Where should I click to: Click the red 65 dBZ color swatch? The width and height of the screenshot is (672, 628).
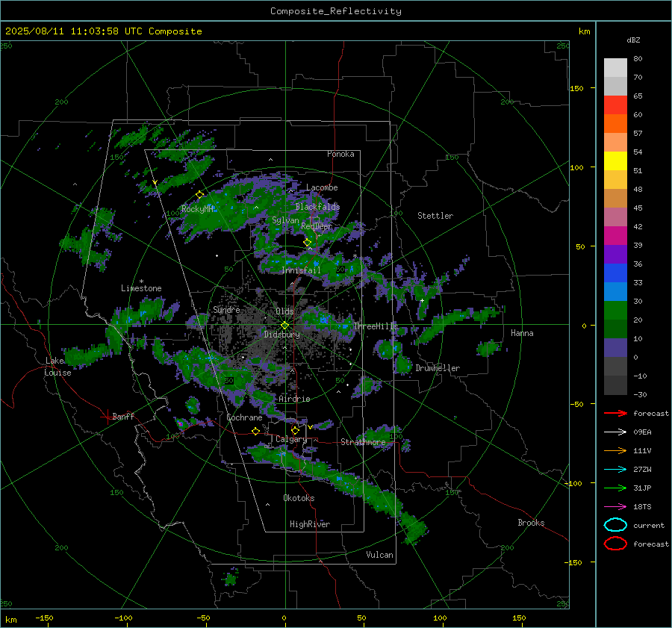point(615,105)
